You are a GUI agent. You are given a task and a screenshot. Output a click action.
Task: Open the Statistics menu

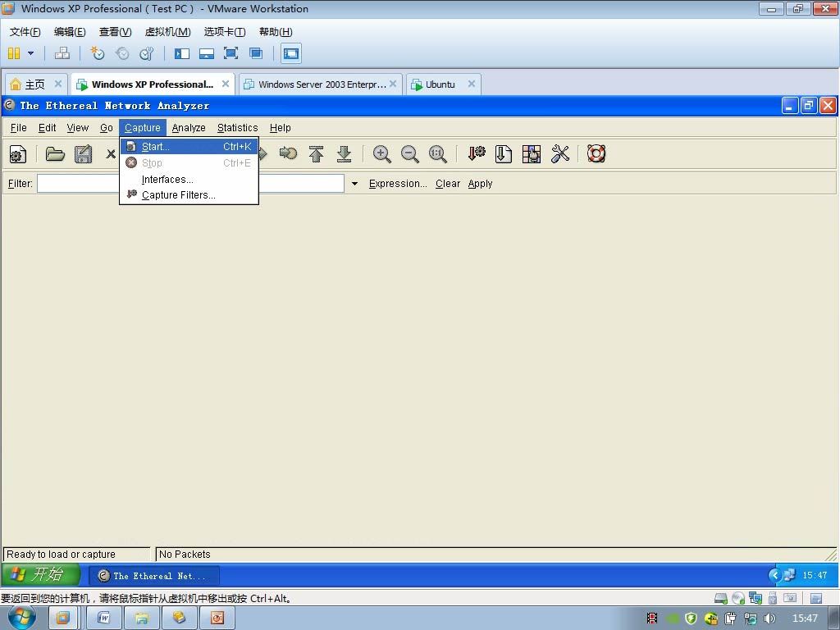point(237,127)
